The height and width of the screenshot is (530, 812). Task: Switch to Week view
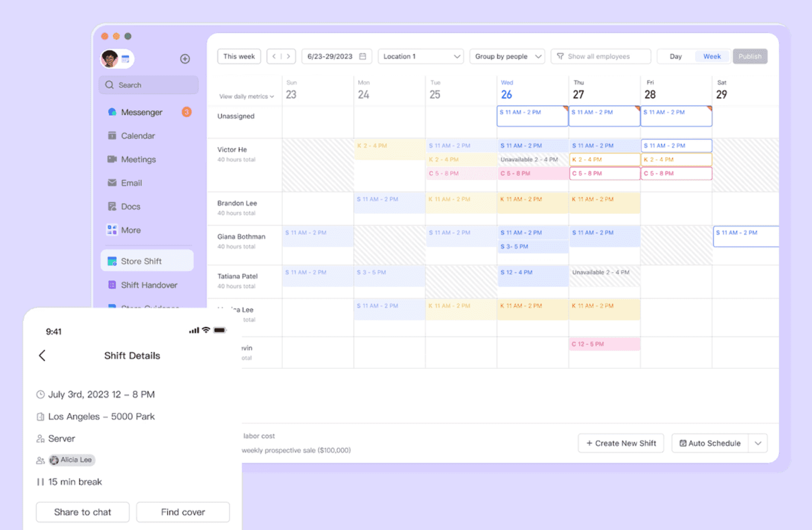[x=712, y=56]
